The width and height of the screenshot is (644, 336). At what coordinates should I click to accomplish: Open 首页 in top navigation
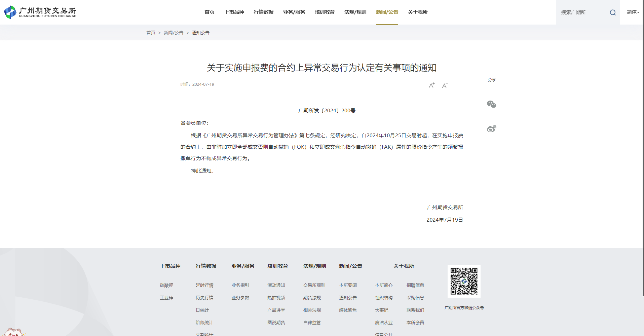click(x=210, y=12)
